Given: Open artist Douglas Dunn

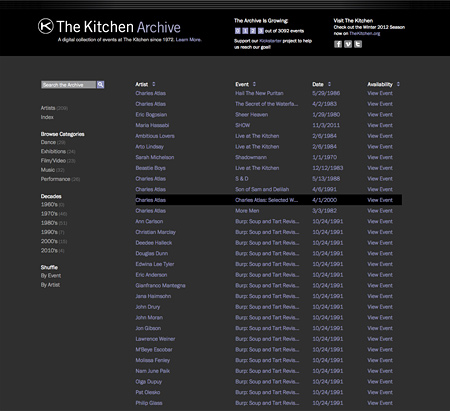Looking at the screenshot, I should [x=152, y=253].
